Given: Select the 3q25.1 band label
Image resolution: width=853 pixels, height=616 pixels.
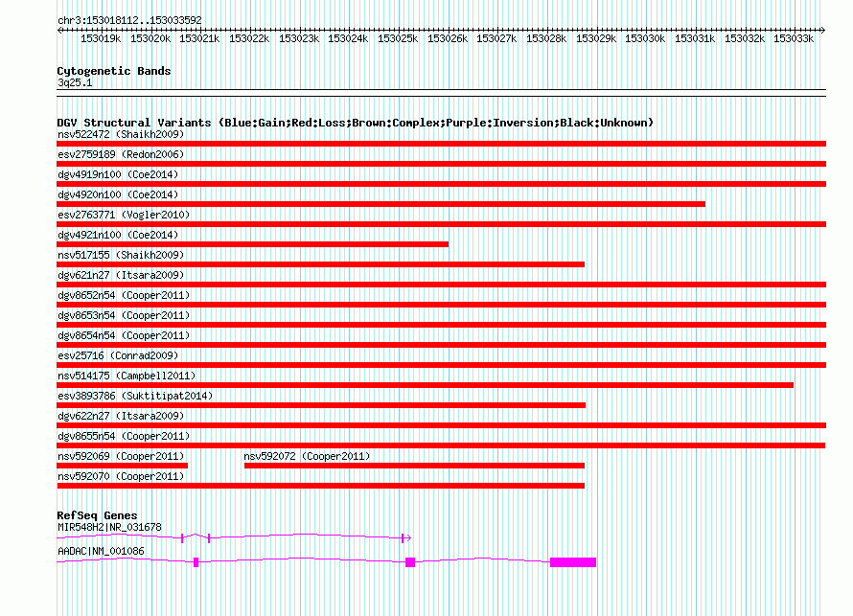Looking at the screenshot, I should tap(75, 82).
